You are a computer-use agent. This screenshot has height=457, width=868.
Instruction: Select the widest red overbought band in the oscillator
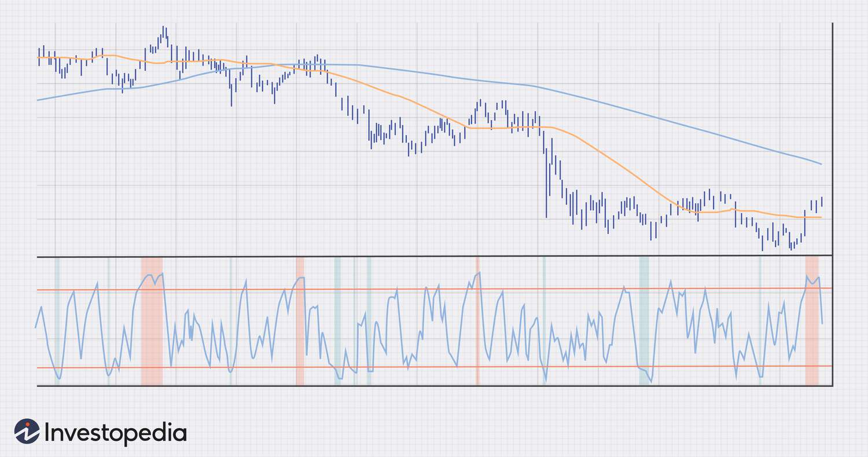(152, 321)
